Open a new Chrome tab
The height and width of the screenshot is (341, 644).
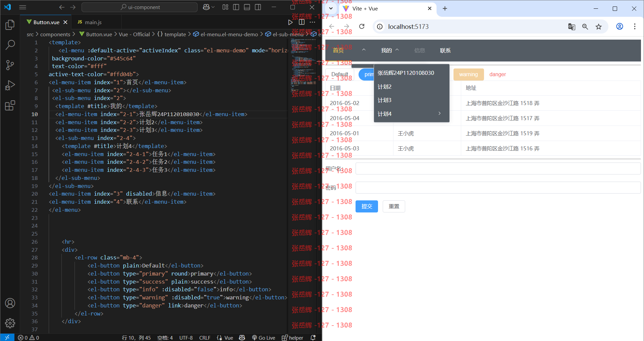pos(445,8)
